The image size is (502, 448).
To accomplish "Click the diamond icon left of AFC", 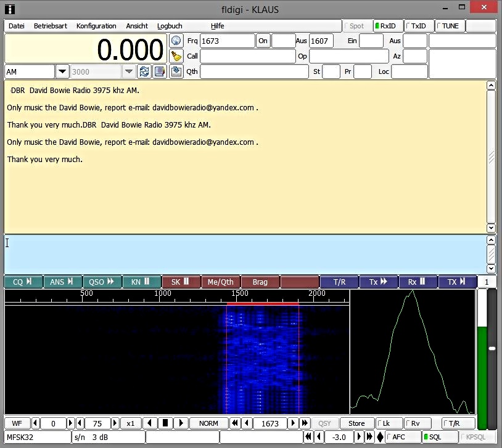I will coord(380,437).
